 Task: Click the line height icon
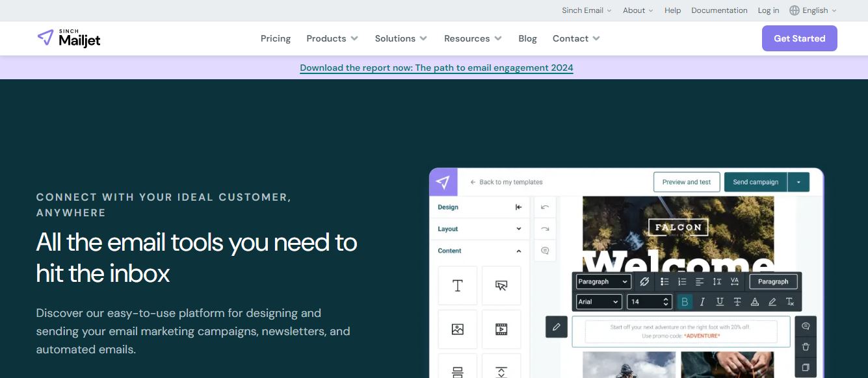click(717, 281)
